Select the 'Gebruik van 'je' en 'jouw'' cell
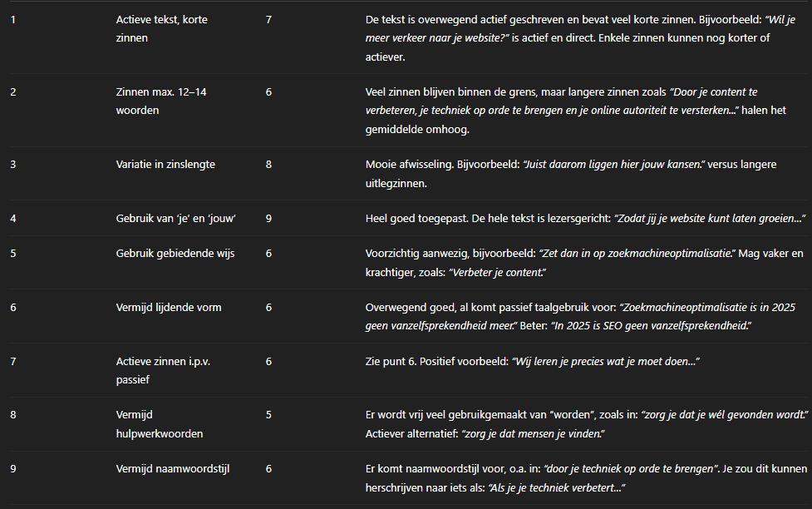The width and height of the screenshot is (812, 509). coord(176,218)
